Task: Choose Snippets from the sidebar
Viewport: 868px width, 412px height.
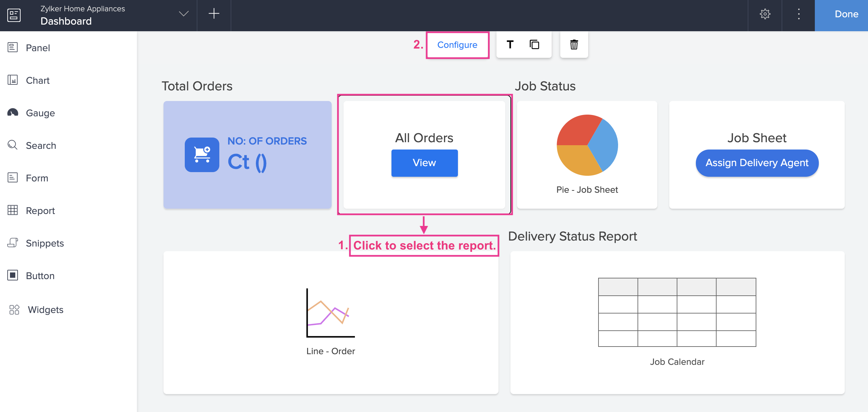Action: [45, 243]
